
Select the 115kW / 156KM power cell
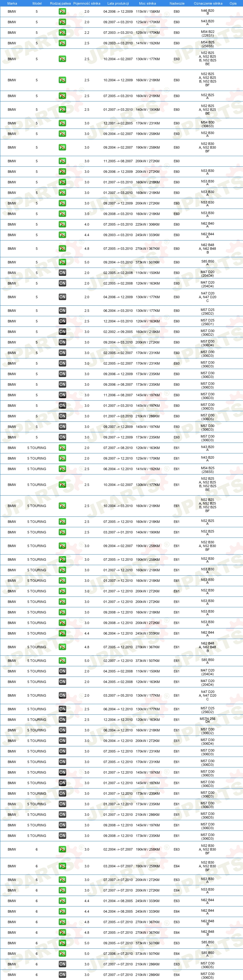click(147, 11)
